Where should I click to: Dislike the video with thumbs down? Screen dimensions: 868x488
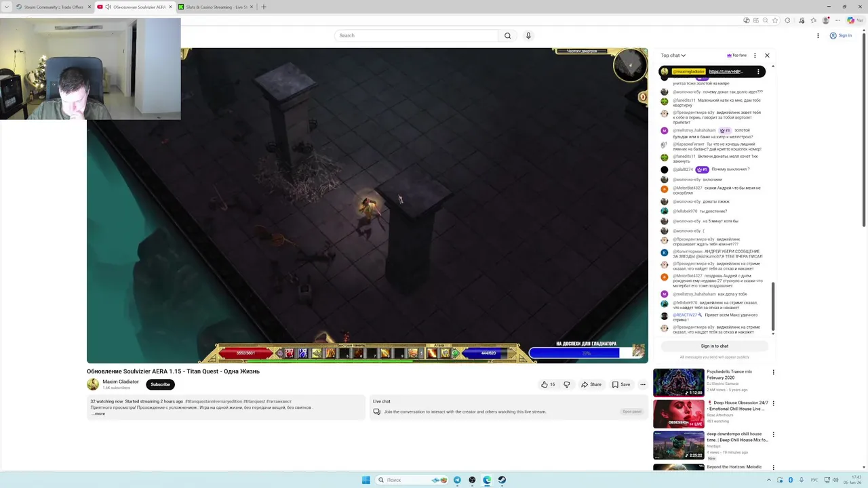[x=567, y=384]
